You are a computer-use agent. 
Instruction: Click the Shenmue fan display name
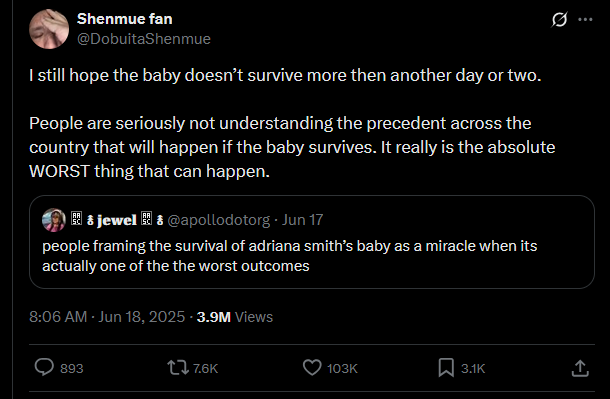(124, 19)
